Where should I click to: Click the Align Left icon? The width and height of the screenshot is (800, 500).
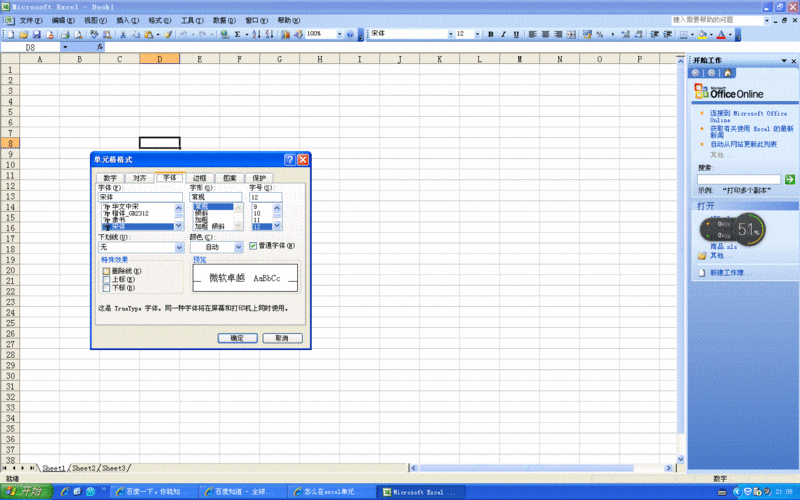coord(533,34)
